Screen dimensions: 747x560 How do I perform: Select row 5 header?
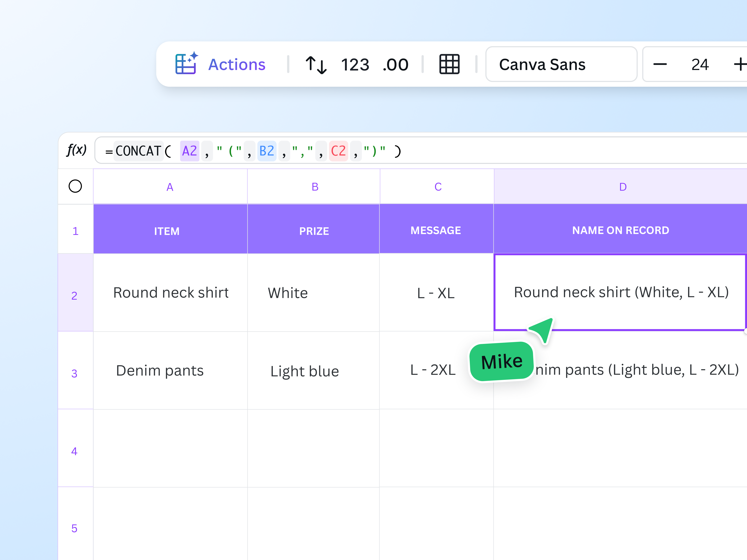click(x=76, y=524)
